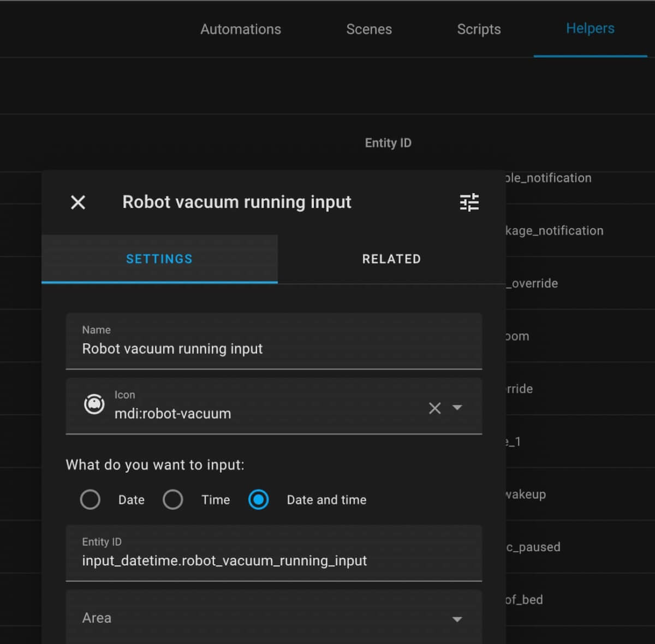
Task: Navigate to the Scripts tab
Action: [x=479, y=29]
